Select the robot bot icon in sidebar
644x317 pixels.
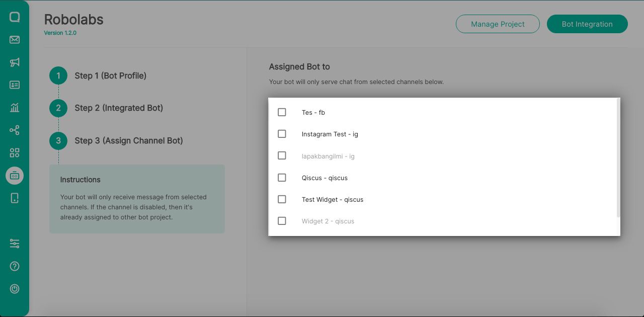click(15, 176)
